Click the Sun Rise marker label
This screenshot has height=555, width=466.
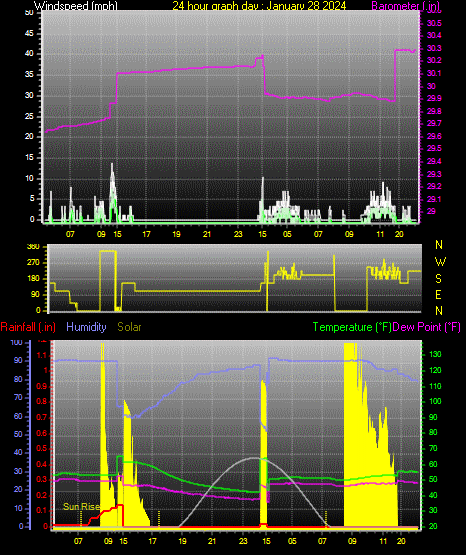point(81,507)
